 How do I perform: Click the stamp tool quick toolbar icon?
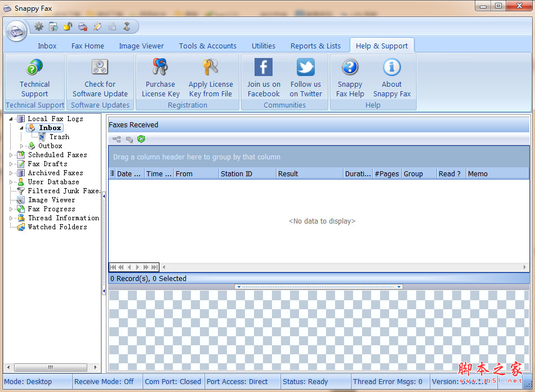coord(127,26)
